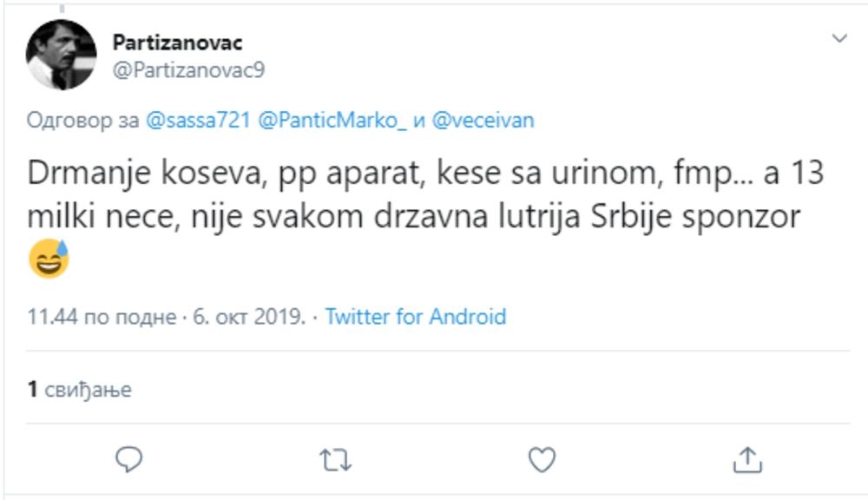Image resolution: width=868 pixels, height=500 pixels.
Task: Click the reply speech bubble icon
Action: point(128,460)
